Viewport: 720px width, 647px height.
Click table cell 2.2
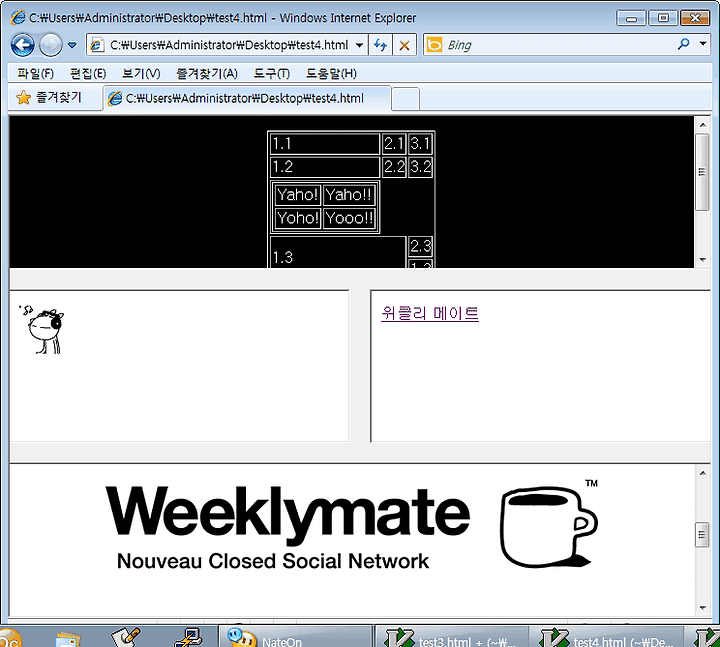(394, 166)
